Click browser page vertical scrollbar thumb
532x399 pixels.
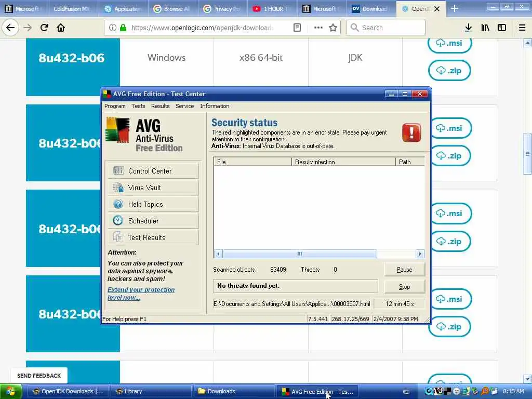pos(527,154)
